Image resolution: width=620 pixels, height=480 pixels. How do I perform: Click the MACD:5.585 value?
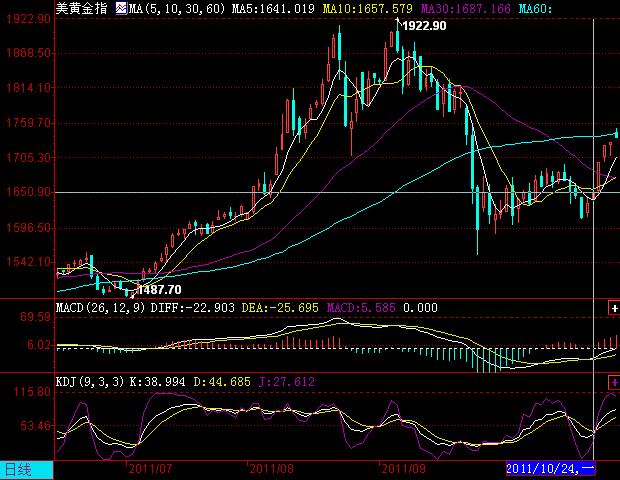click(361, 308)
